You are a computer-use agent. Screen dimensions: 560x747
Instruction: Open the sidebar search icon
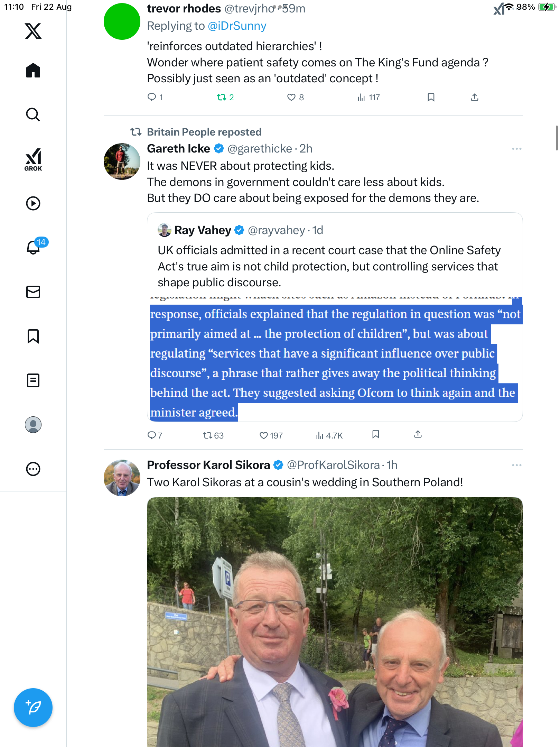[x=33, y=115]
